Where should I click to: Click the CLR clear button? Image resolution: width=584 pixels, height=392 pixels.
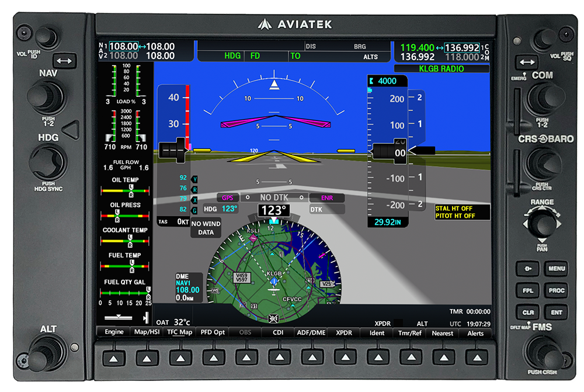(528, 313)
